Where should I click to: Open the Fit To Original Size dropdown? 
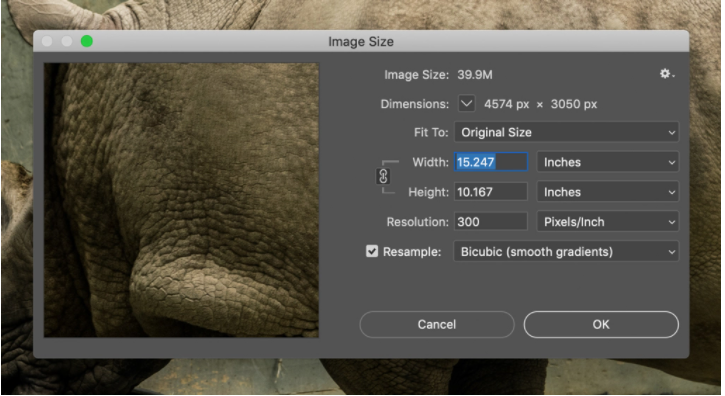click(x=566, y=132)
